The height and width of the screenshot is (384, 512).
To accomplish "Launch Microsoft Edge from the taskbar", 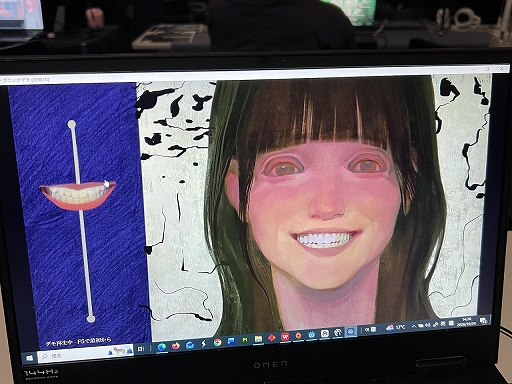I will pos(162,347).
